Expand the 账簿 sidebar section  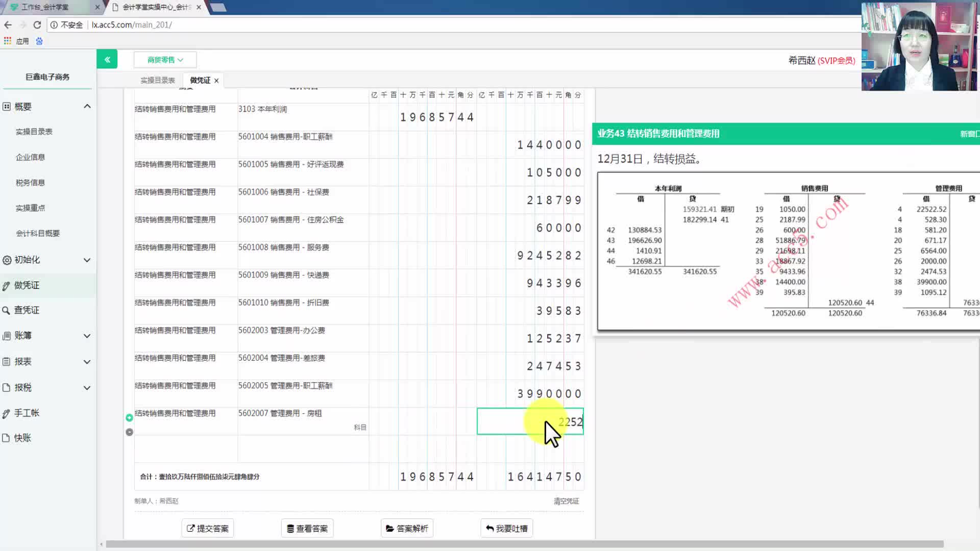point(87,336)
